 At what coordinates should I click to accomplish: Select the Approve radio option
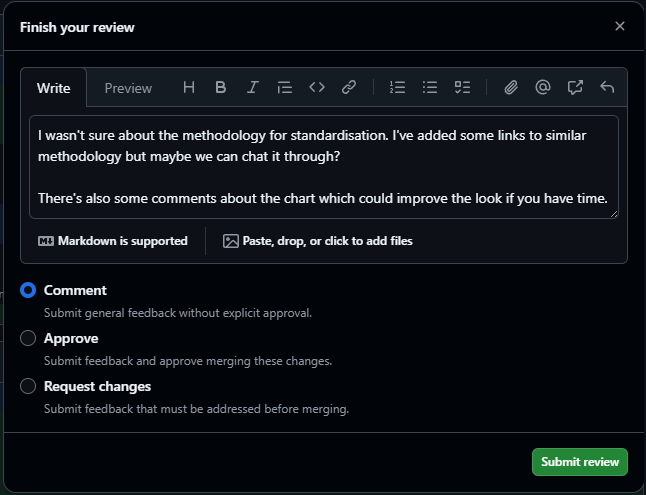[28, 338]
